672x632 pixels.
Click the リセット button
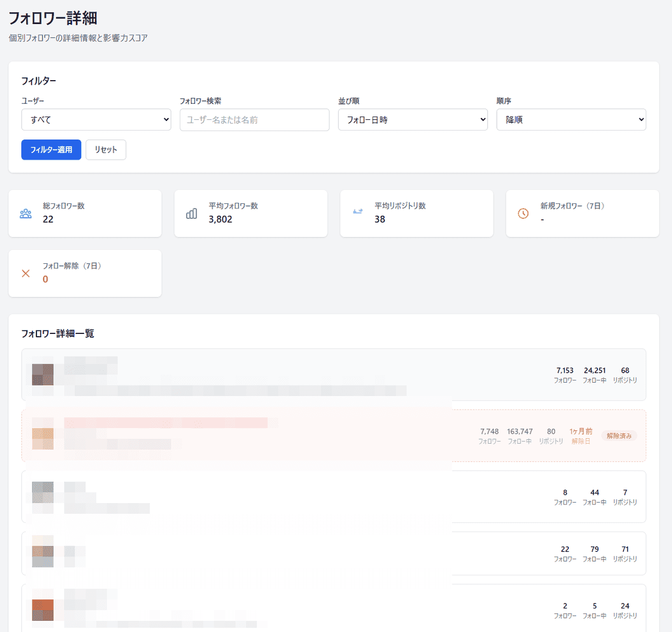tap(106, 150)
